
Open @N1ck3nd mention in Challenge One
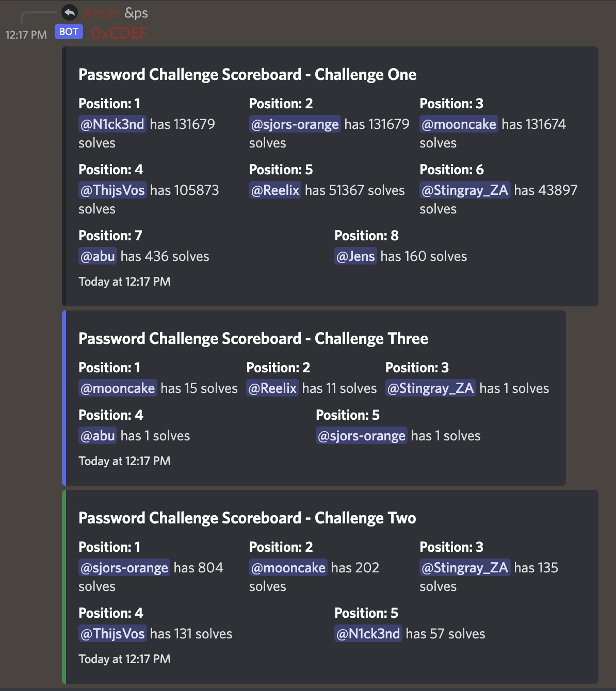point(112,124)
